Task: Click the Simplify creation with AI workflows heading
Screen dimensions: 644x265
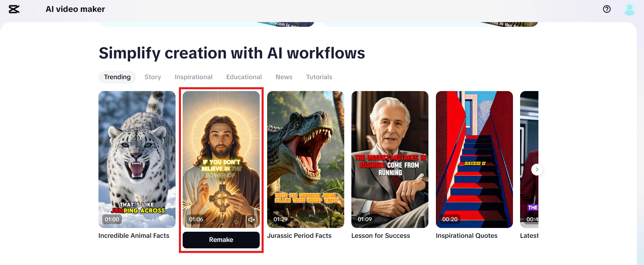Action: point(232,53)
